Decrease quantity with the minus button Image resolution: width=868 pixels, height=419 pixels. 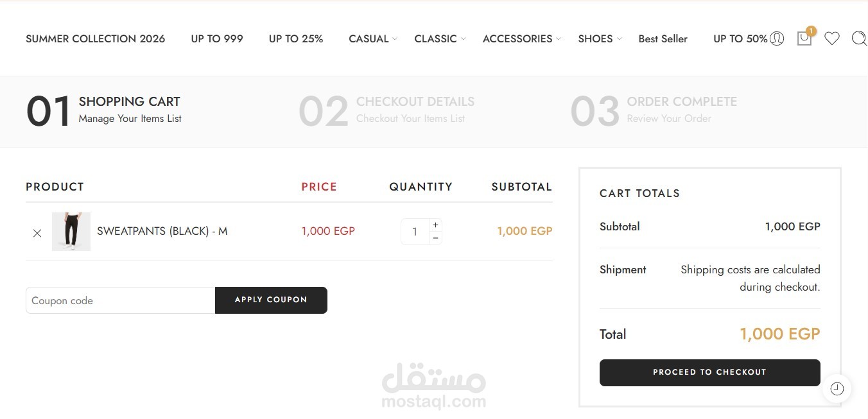(x=435, y=238)
